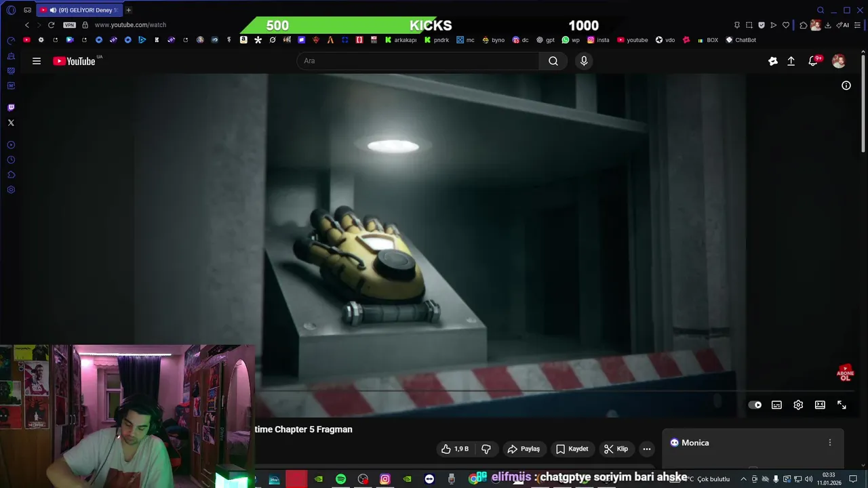868x488 pixels.
Task: Click browser search tabs magnifier icon
Action: (821, 10)
